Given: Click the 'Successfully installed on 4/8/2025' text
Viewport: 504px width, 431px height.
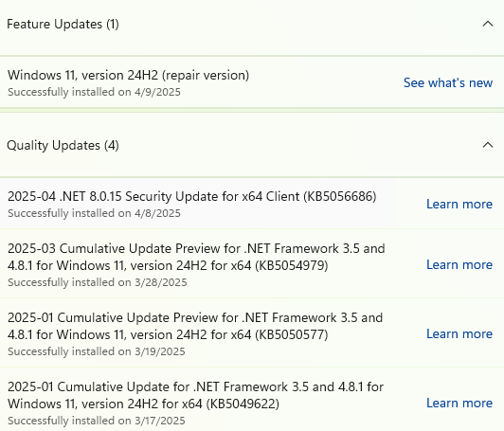Looking at the screenshot, I should [x=94, y=213].
